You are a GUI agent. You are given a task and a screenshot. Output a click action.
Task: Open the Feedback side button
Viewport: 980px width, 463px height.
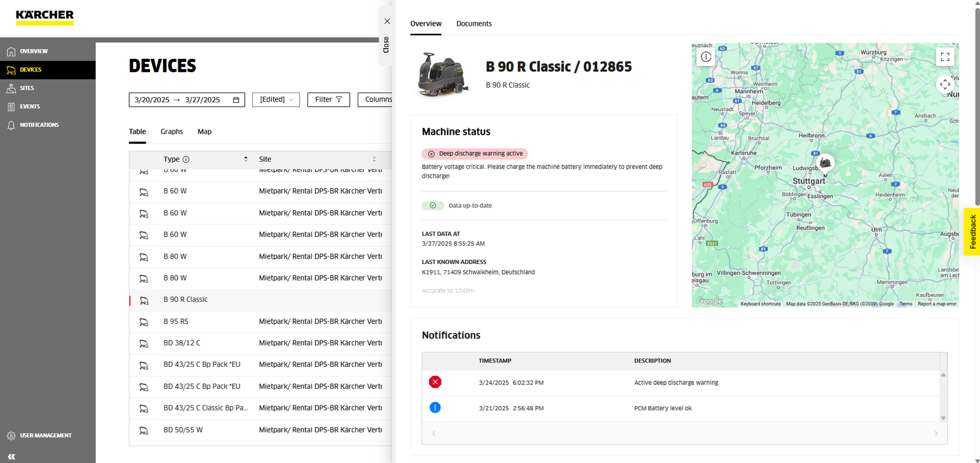tap(972, 231)
